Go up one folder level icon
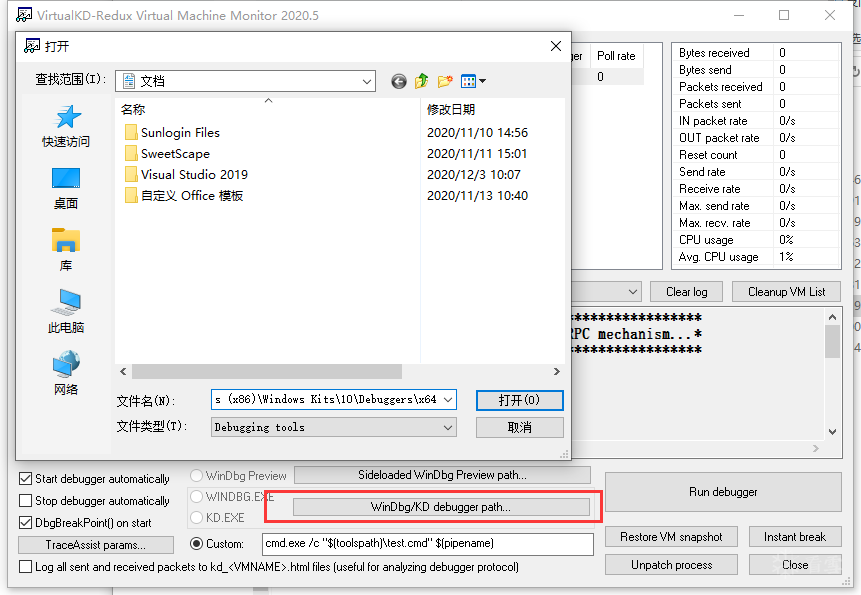861x595 pixels. 422,81
